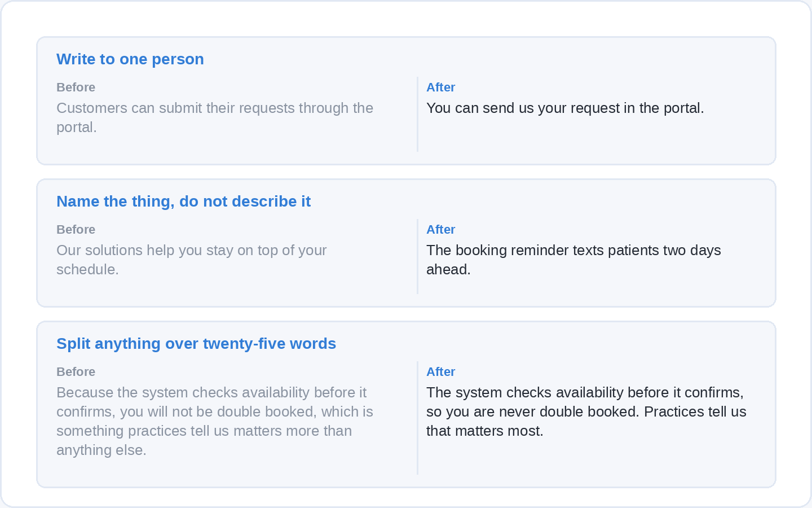
Task: Click the 'Name the thing, do not describe it' heading
Action: click(183, 202)
